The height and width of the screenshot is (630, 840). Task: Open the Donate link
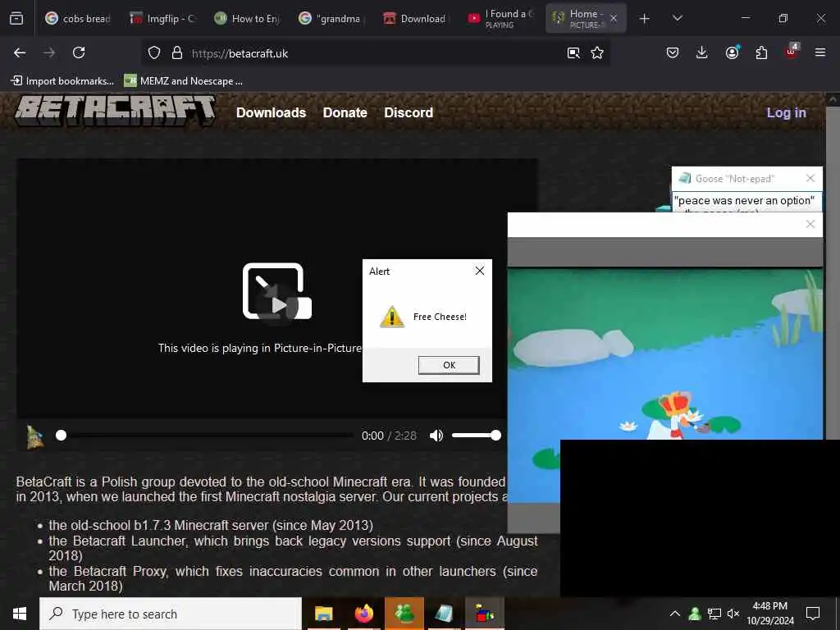point(345,112)
